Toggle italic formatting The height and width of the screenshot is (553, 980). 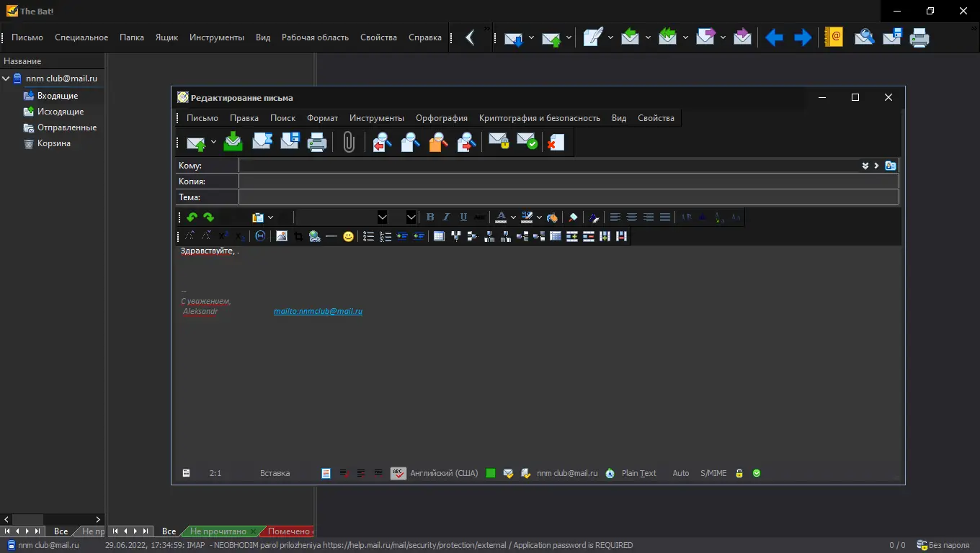tap(447, 217)
